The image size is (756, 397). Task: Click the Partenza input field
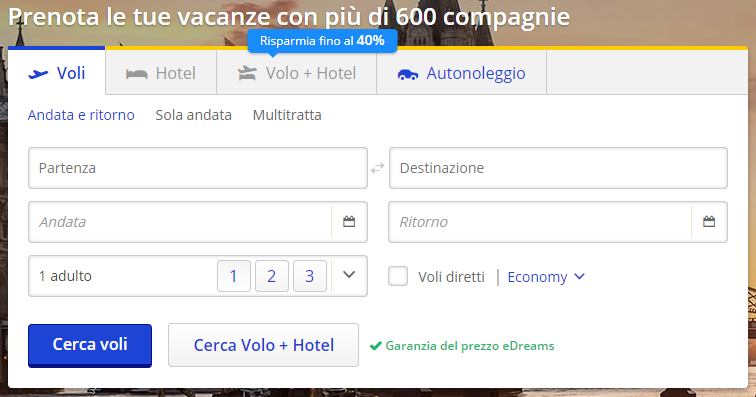click(198, 168)
